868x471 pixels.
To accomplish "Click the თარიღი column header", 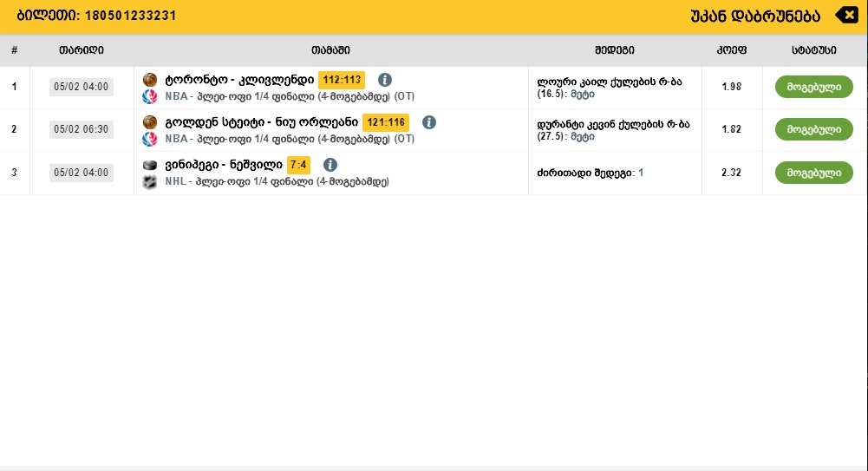I will (x=82, y=50).
